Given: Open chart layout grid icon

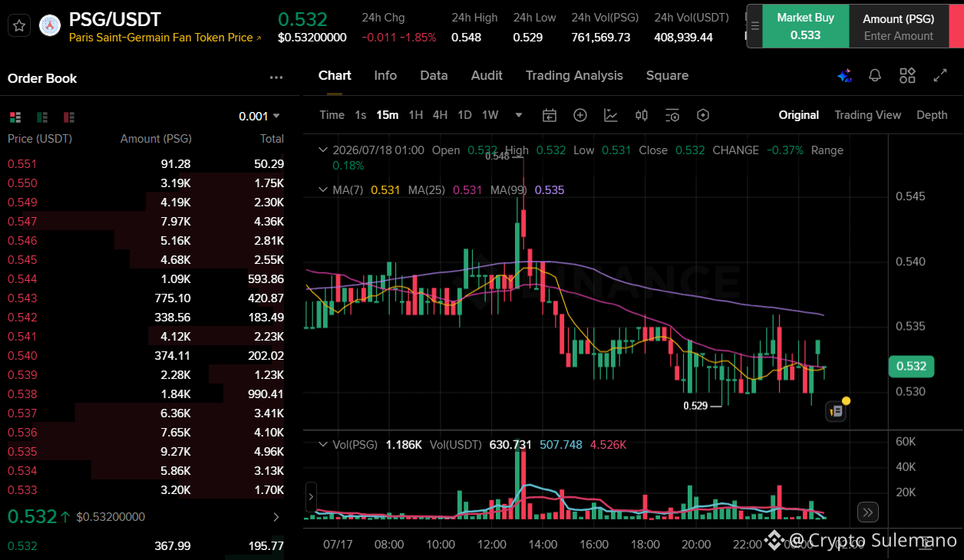Looking at the screenshot, I should pos(908,75).
